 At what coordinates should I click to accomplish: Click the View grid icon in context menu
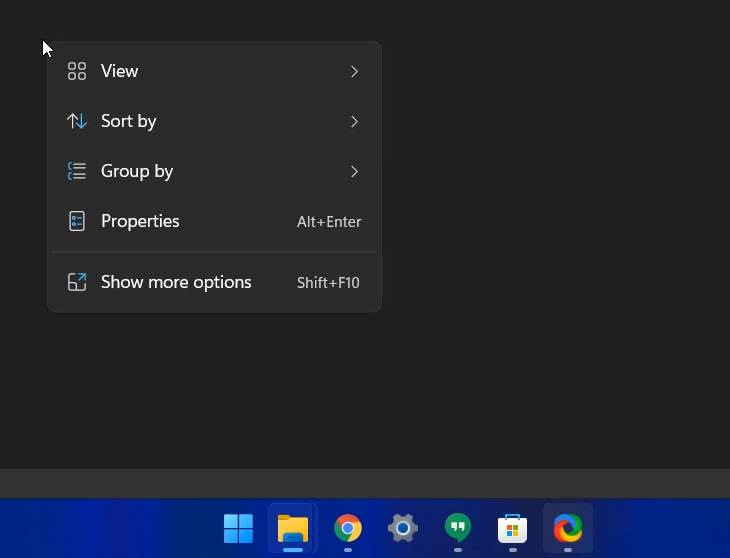point(77,71)
